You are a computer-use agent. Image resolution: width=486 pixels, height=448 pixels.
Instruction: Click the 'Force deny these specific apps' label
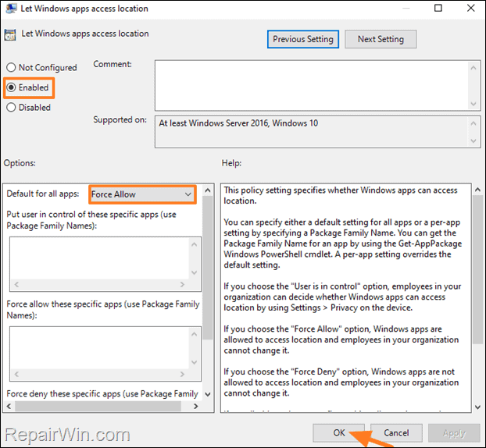coord(102,393)
